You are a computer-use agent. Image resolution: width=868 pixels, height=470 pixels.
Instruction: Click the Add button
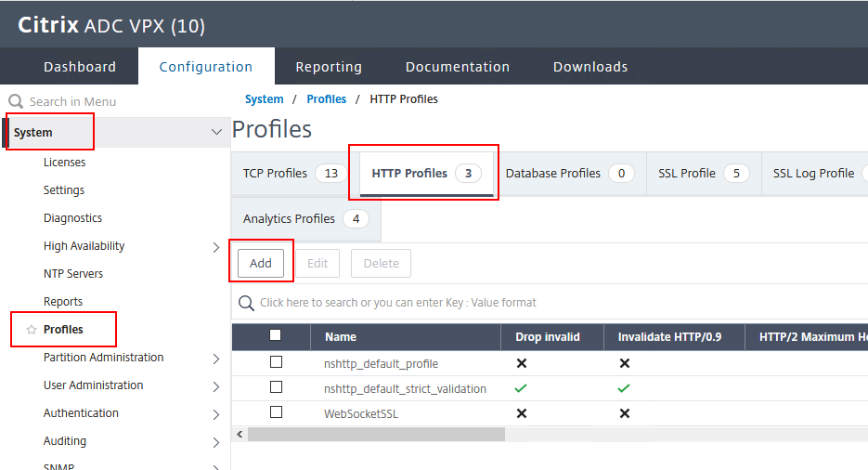pos(261,264)
